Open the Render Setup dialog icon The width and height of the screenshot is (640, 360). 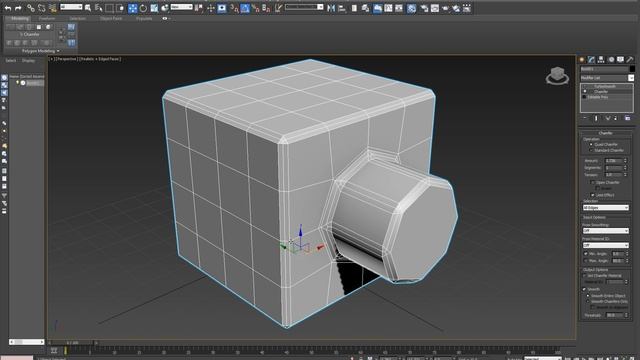(x=424, y=8)
